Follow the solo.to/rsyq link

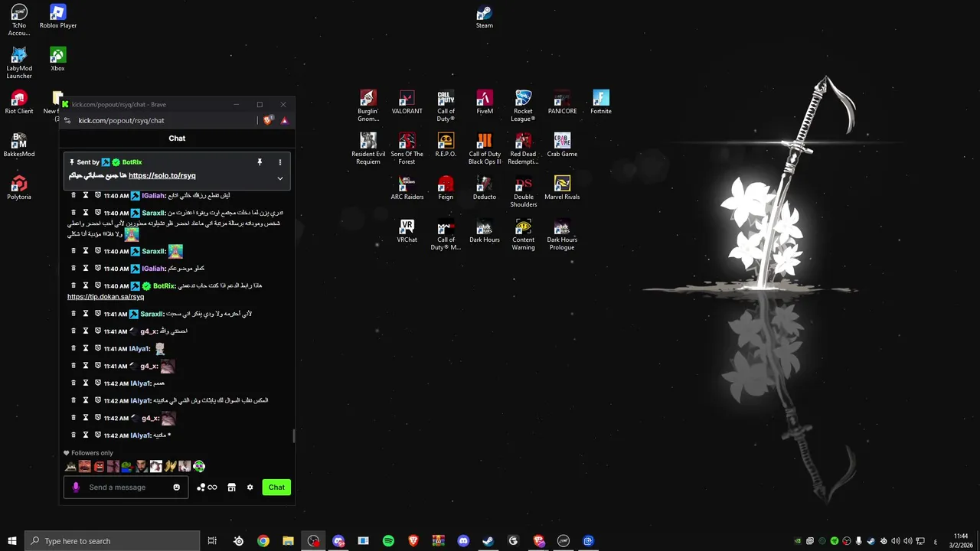tap(162, 175)
